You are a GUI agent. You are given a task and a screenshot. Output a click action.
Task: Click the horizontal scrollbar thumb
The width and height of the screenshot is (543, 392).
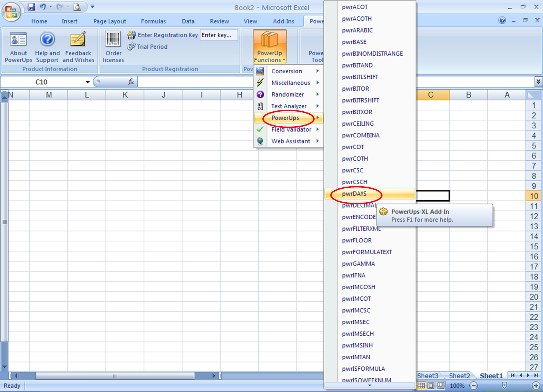pos(115,376)
